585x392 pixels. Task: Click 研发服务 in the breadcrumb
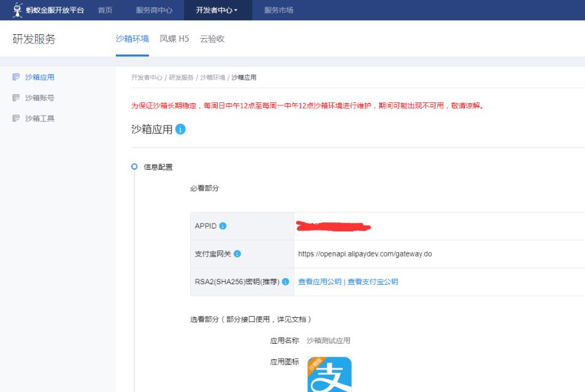tap(181, 78)
